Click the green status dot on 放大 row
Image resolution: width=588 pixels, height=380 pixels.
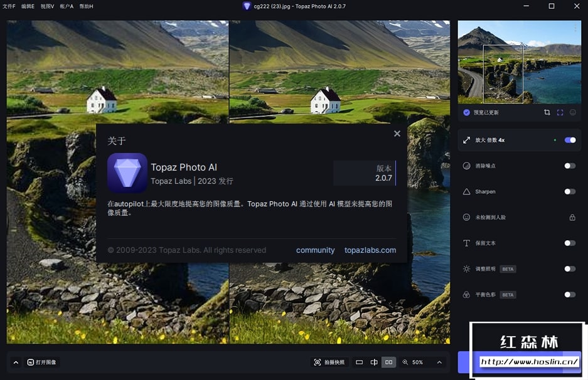(555, 140)
